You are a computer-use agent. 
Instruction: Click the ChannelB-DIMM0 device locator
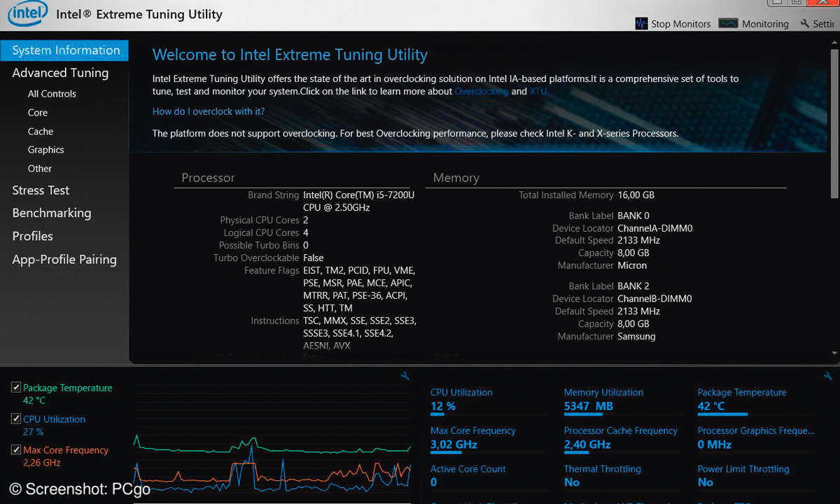click(x=654, y=299)
